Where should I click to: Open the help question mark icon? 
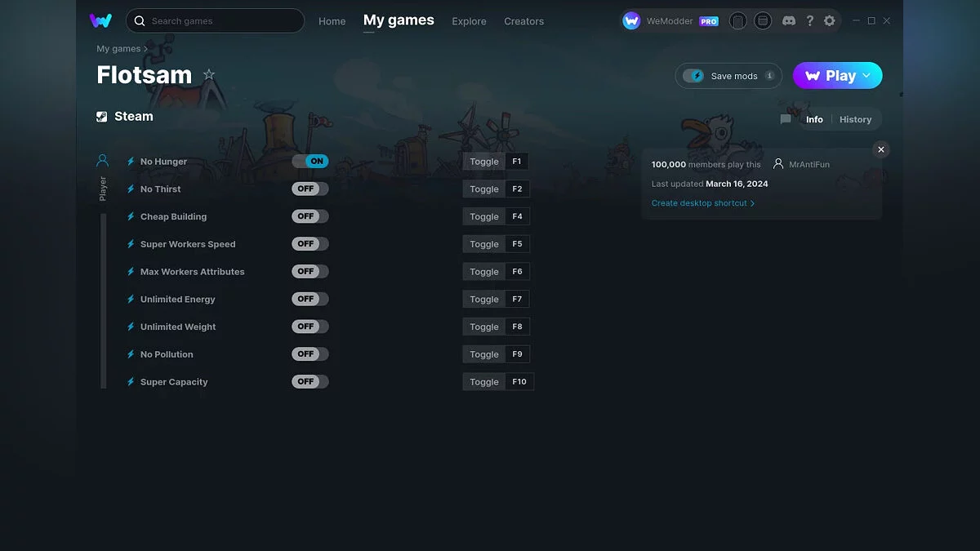(809, 20)
